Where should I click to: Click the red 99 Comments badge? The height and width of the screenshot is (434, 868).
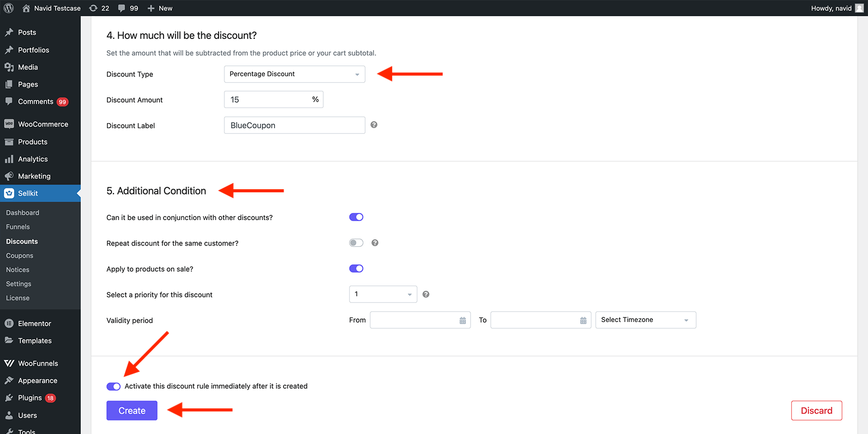[63, 102]
